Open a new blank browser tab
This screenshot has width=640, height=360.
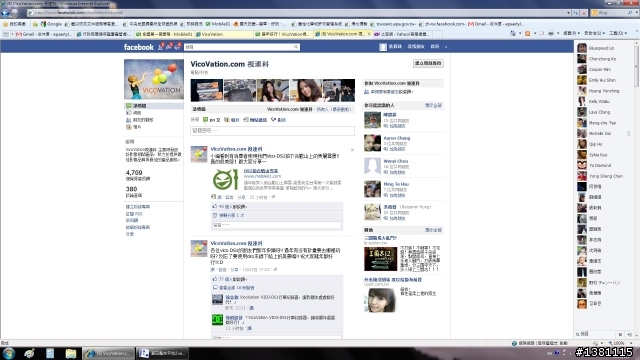pos(437,34)
